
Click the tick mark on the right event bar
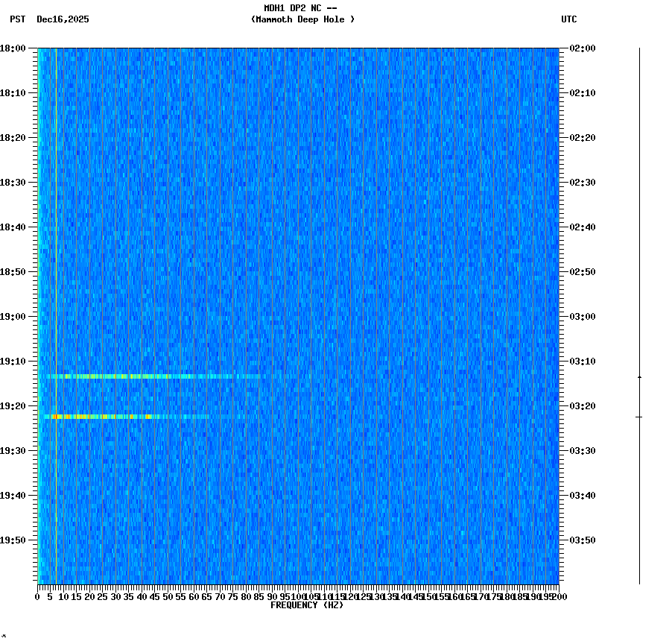tap(638, 416)
